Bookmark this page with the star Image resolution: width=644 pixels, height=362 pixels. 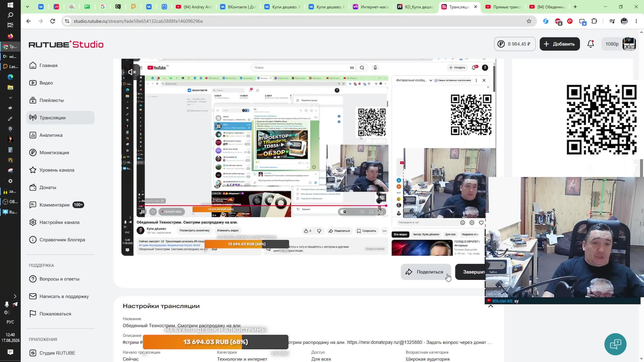coord(529,21)
